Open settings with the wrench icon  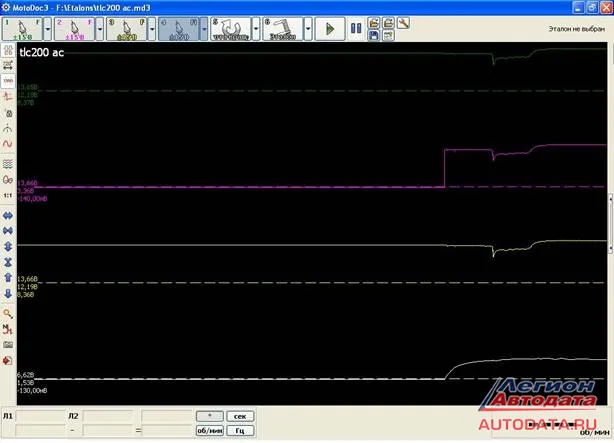click(x=403, y=23)
